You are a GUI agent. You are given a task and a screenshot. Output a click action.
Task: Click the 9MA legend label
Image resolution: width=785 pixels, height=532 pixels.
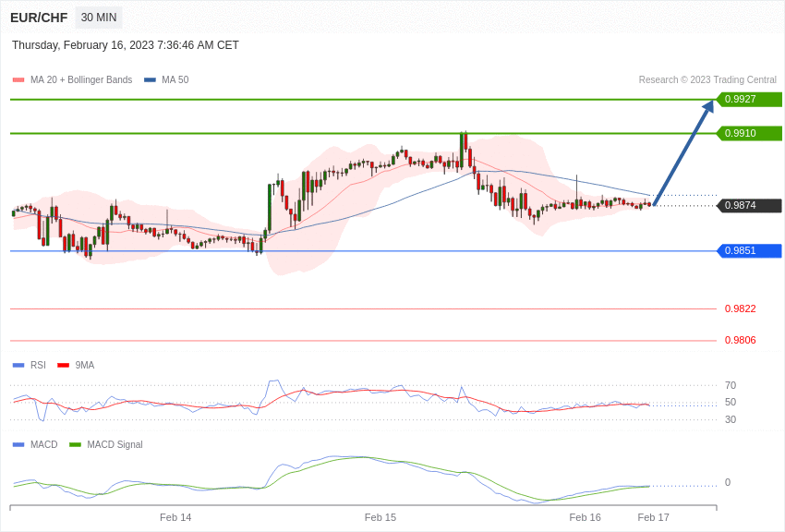(x=85, y=366)
